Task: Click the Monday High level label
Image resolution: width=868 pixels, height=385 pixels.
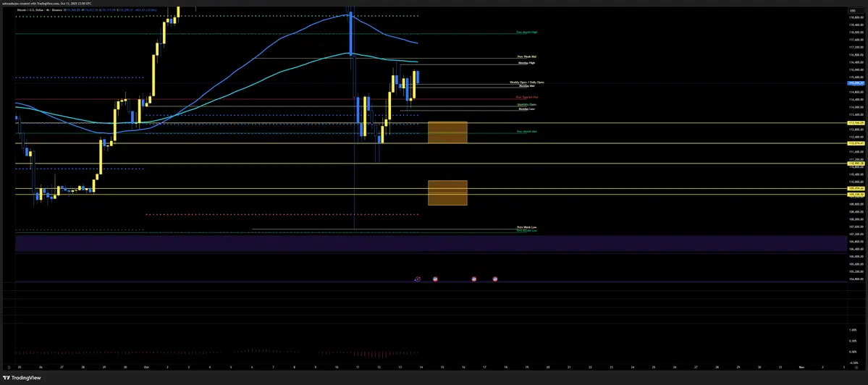Action: coord(526,63)
